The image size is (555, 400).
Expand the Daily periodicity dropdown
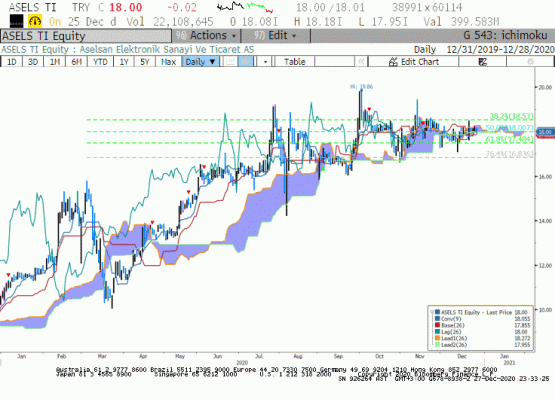pyautogui.click(x=200, y=62)
